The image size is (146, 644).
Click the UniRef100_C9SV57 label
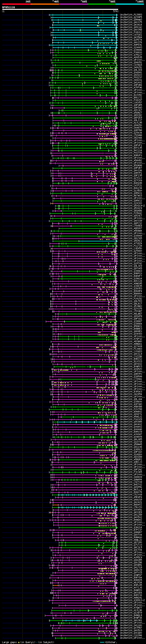coord(131,103)
